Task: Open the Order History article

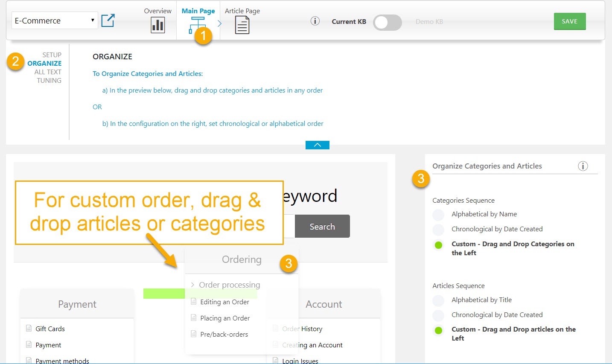Action: pos(302,329)
